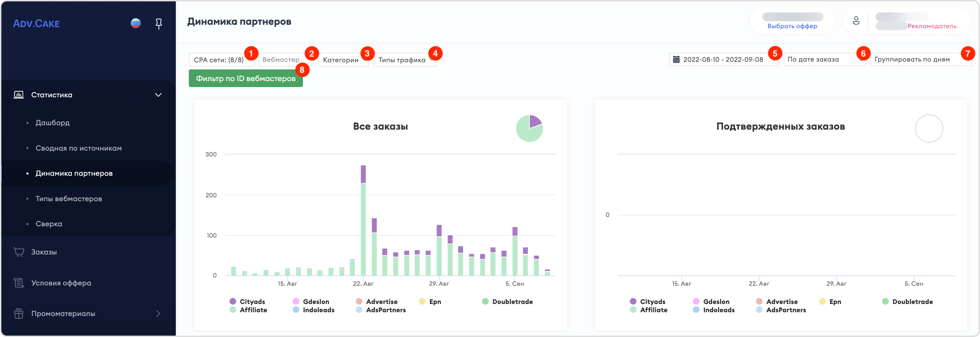Open the CPA сети (8/8) dropdown
Screen dimensions: 980x337
[x=221, y=60]
